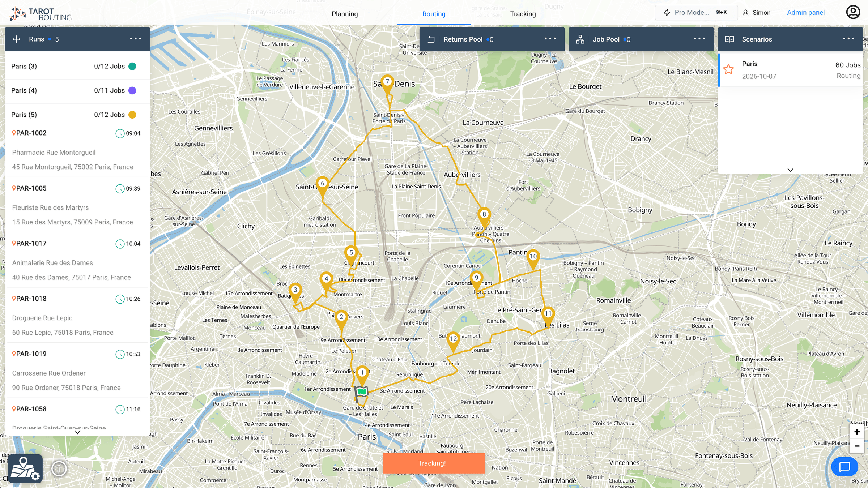This screenshot has height=488, width=868.
Task: Open Pro Mode command search
Action: coord(696,12)
